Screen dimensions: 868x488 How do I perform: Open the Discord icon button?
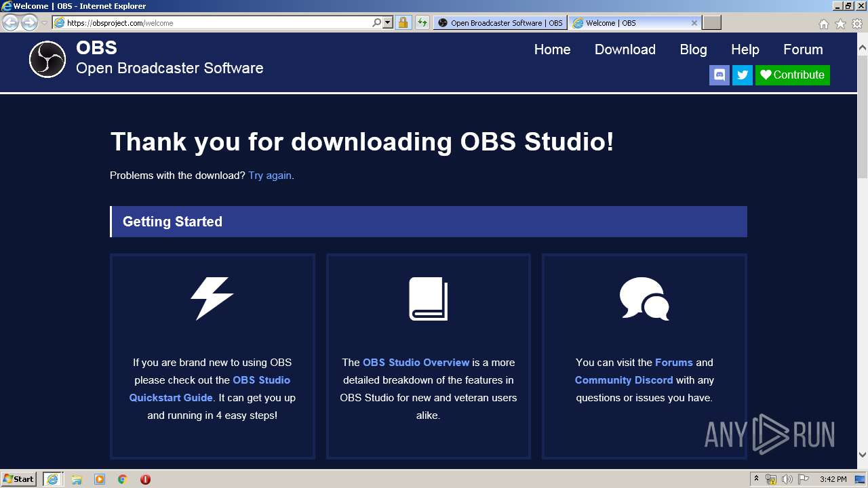pyautogui.click(x=719, y=75)
